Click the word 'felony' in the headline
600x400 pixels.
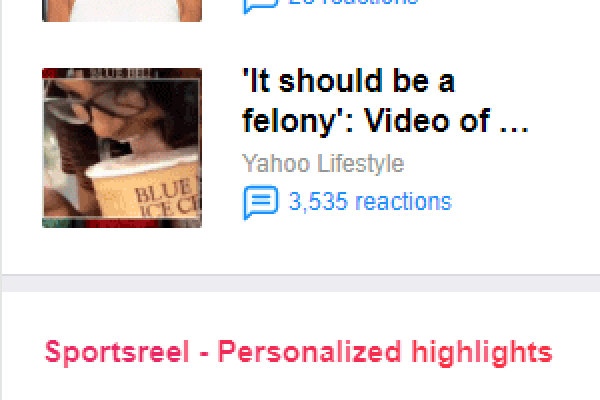tap(289, 122)
